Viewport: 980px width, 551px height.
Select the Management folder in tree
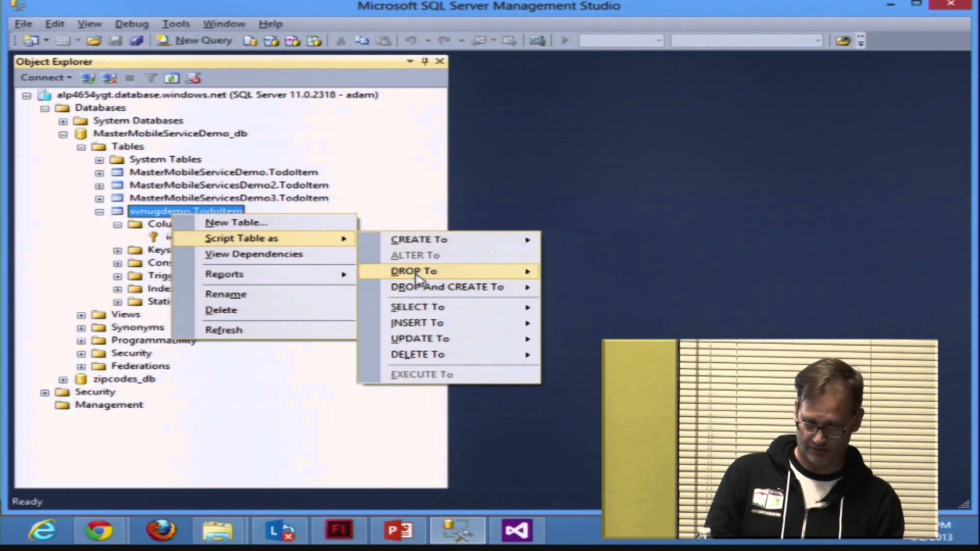109,405
